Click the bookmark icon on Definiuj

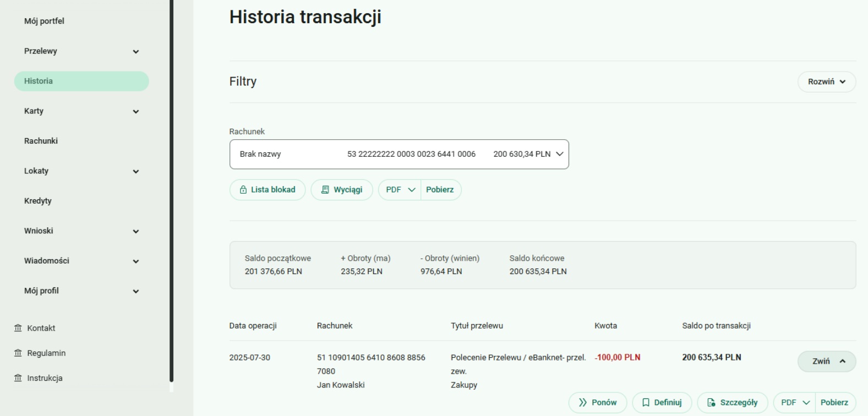[x=646, y=403]
